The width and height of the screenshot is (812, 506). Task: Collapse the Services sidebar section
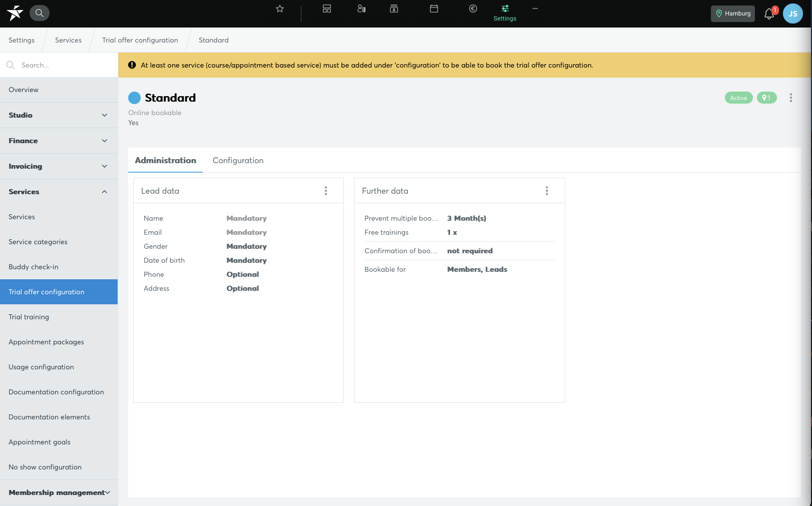coord(59,192)
